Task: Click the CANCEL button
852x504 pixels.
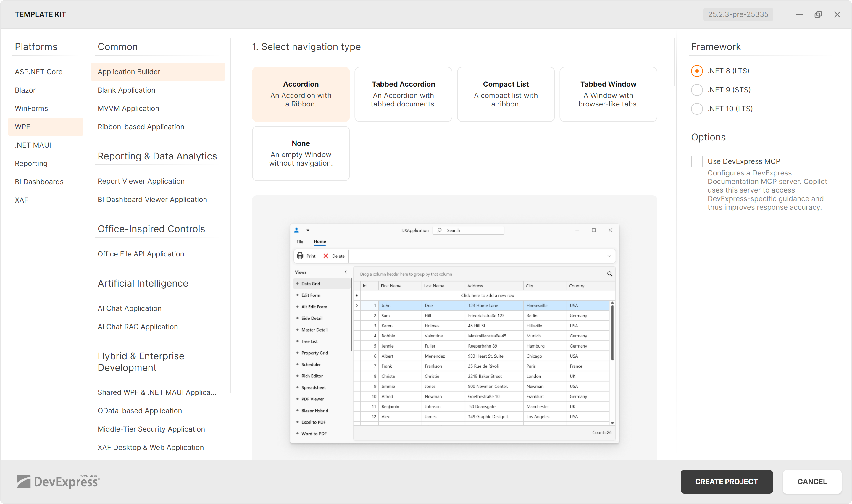Action: coord(812,482)
